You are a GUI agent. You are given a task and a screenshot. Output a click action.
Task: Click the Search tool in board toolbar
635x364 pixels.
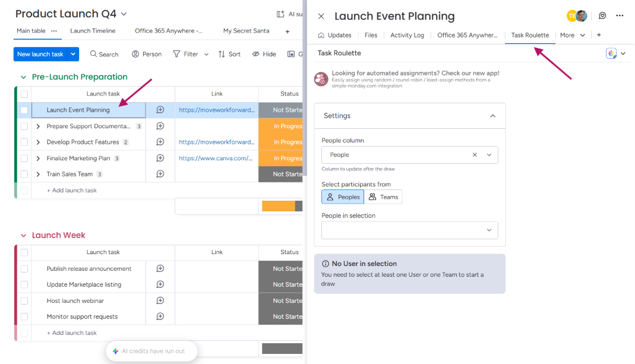[x=104, y=54]
